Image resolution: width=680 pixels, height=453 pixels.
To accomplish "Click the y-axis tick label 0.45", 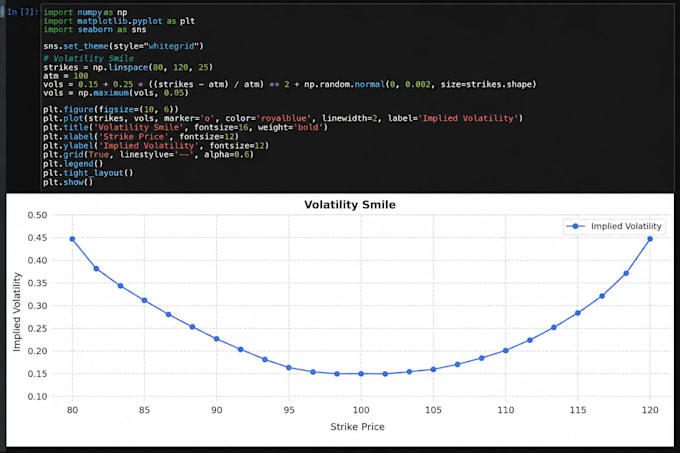I will tap(37, 238).
